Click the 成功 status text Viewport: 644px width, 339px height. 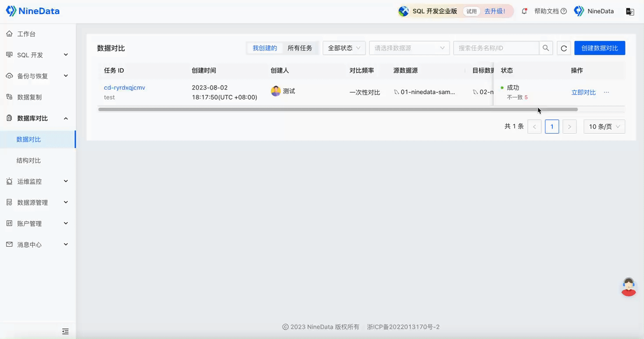tap(513, 87)
